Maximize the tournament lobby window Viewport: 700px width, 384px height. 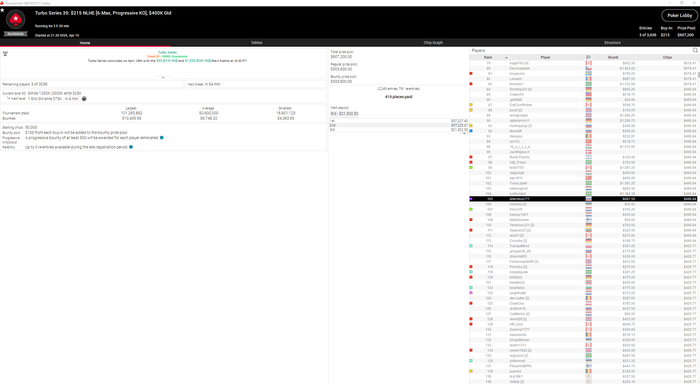click(681, 3)
